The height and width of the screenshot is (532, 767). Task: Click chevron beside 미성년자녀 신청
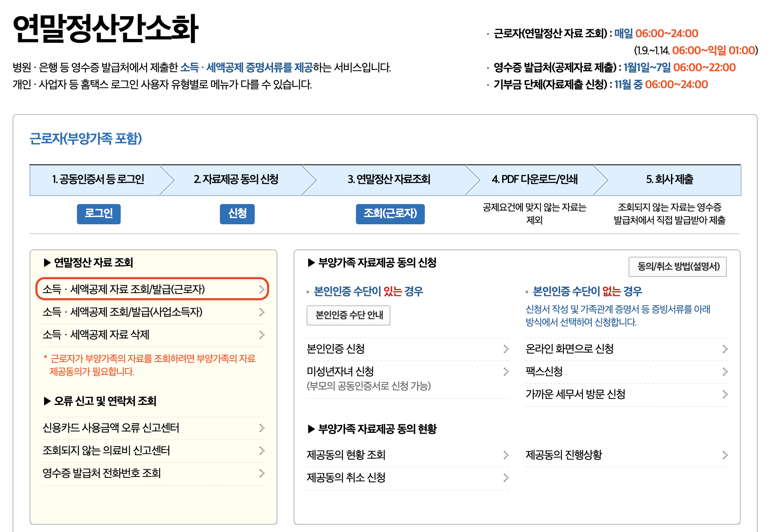[x=507, y=371]
